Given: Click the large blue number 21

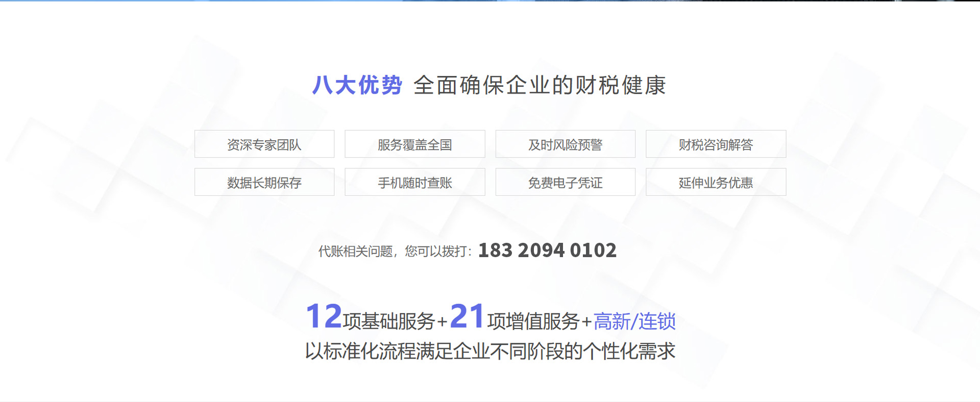Looking at the screenshot, I should point(467,316).
